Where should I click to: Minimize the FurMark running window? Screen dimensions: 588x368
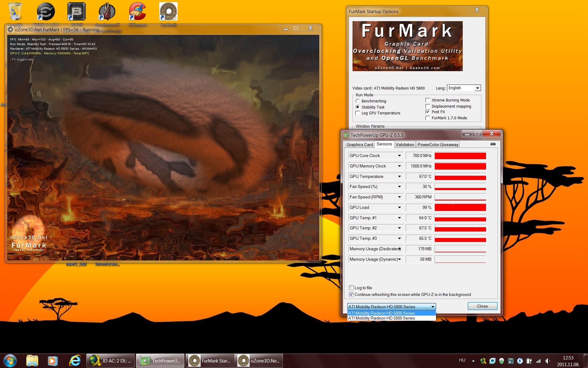click(x=286, y=28)
